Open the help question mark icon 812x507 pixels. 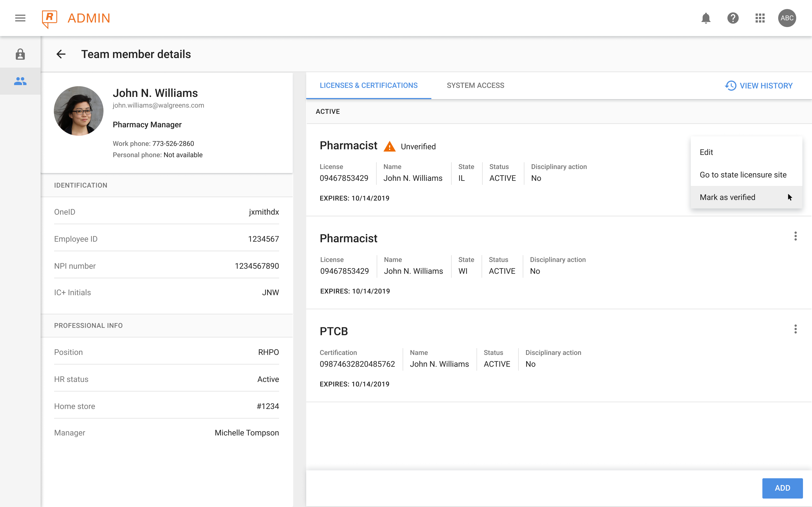pyautogui.click(x=733, y=18)
